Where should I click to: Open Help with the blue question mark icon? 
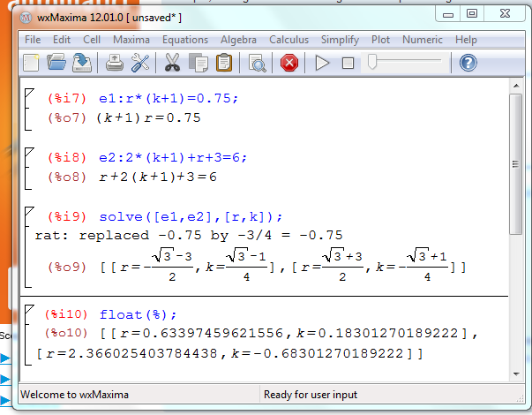(468, 63)
